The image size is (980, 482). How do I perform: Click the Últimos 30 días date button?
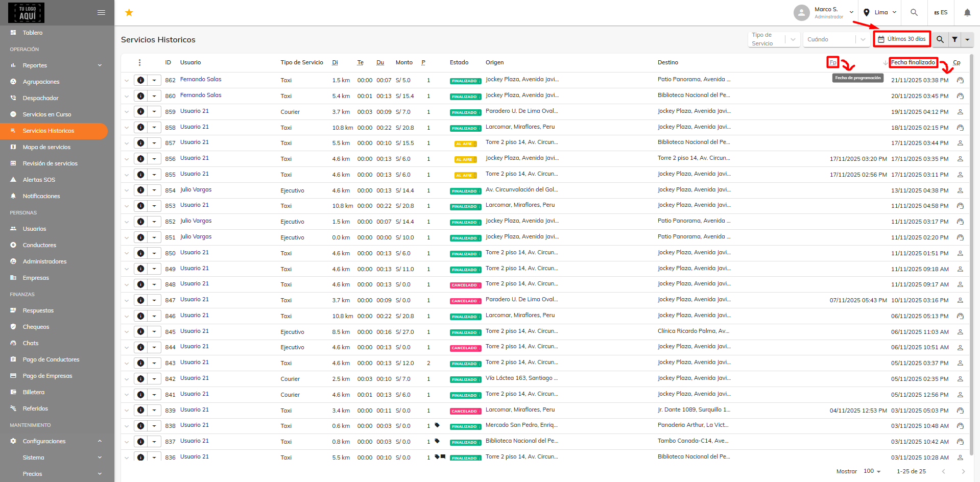(902, 39)
